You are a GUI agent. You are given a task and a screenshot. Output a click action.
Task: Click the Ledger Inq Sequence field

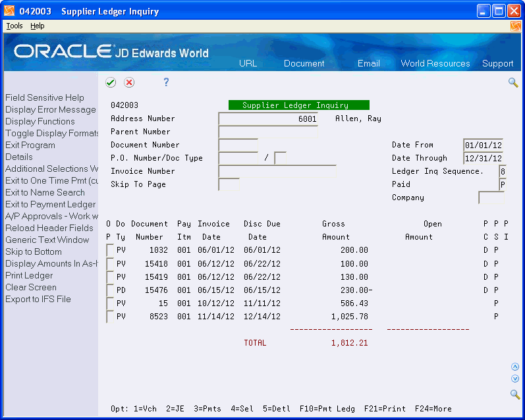[x=502, y=171]
